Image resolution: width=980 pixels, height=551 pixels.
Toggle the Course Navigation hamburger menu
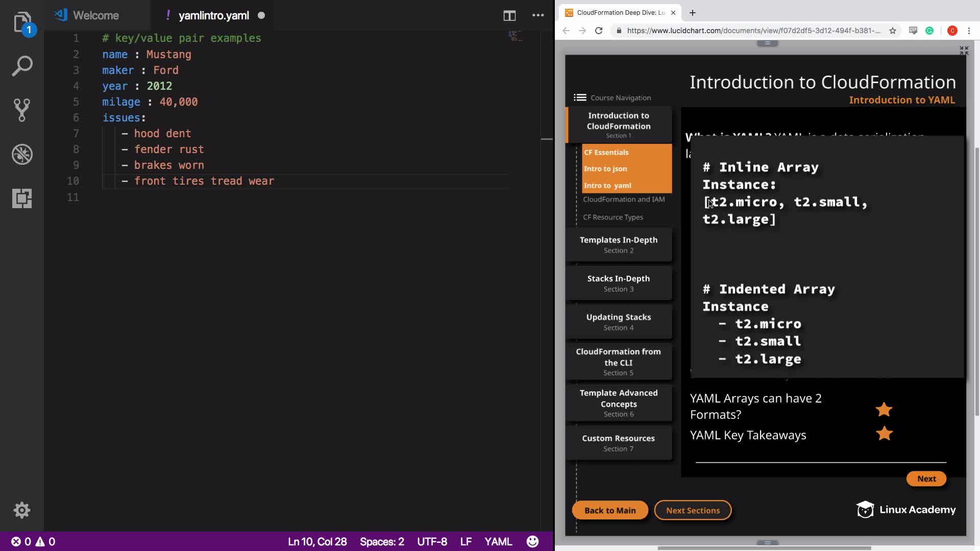(580, 97)
